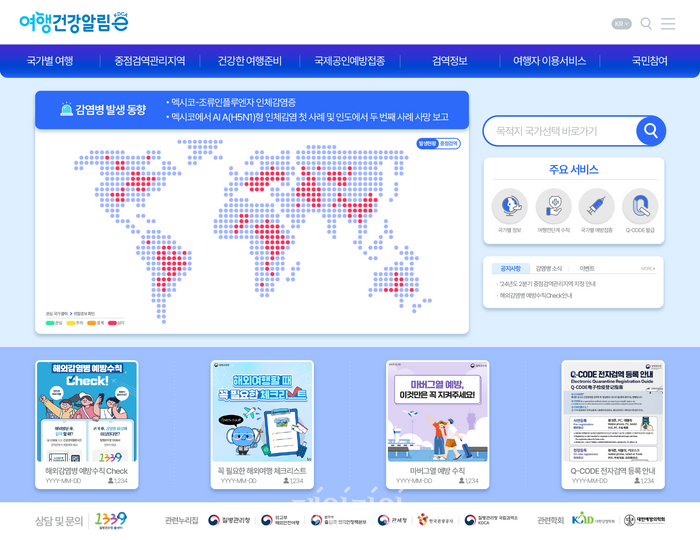Open the 여행전단계 수칙 service icon

553,206
